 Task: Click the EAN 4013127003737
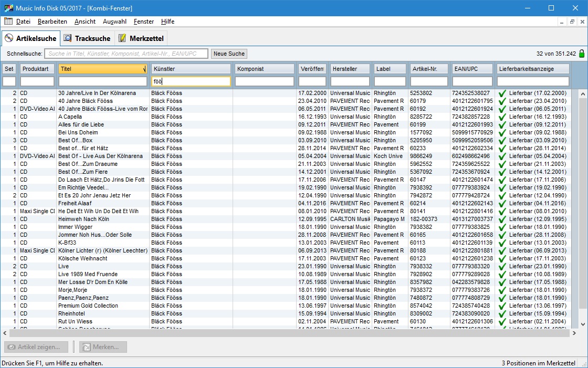472,219
